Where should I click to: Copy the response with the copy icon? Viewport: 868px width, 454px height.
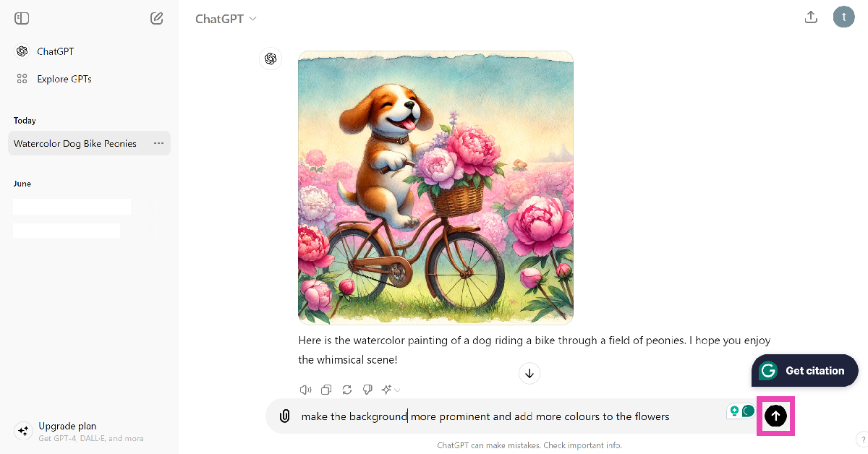pos(326,390)
